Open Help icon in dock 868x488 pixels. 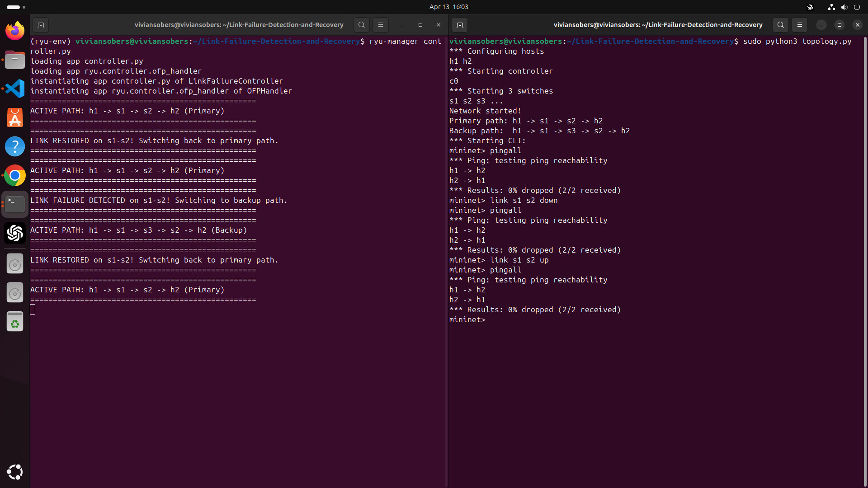(15, 146)
